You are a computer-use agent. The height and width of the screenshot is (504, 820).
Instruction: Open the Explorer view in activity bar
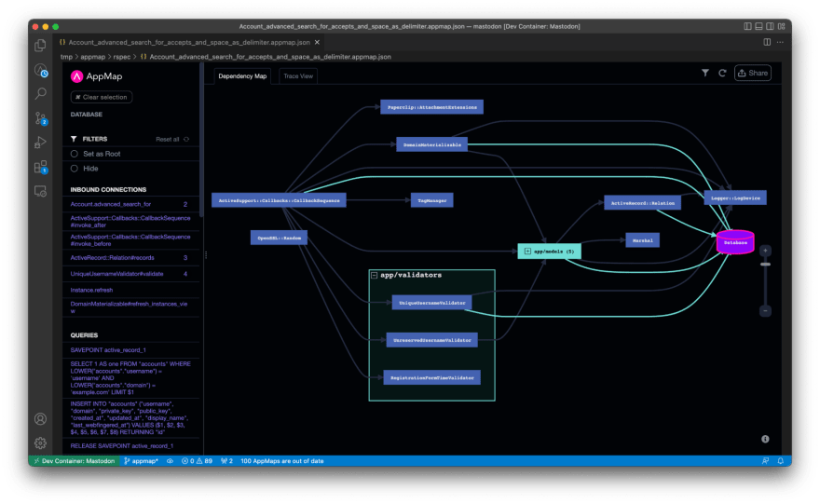coord(40,46)
